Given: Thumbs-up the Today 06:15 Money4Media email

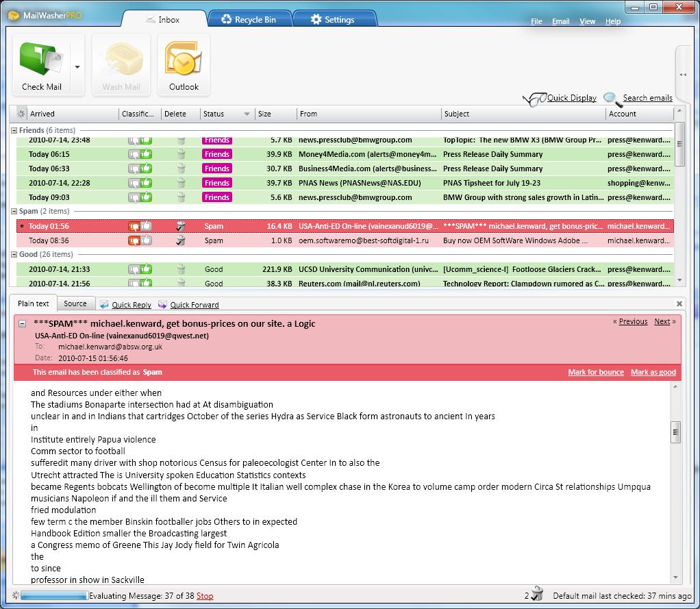Looking at the screenshot, I should click(147, 154).
